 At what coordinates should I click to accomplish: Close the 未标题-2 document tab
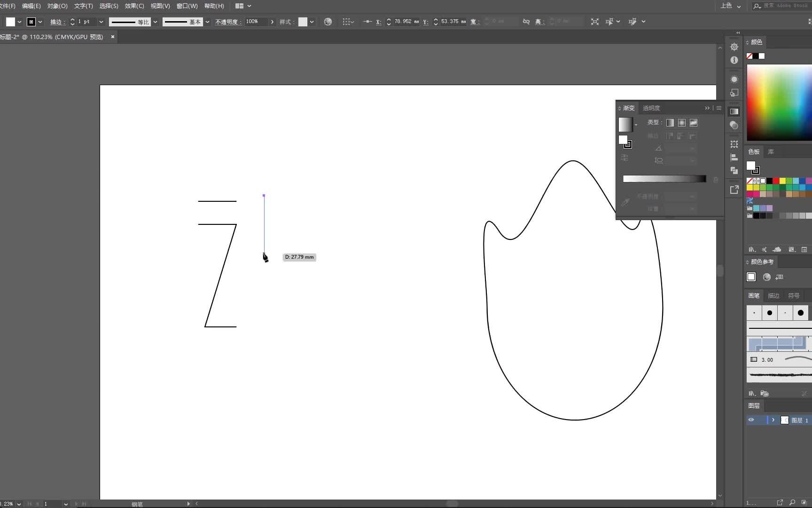click(x=113, y=37)
